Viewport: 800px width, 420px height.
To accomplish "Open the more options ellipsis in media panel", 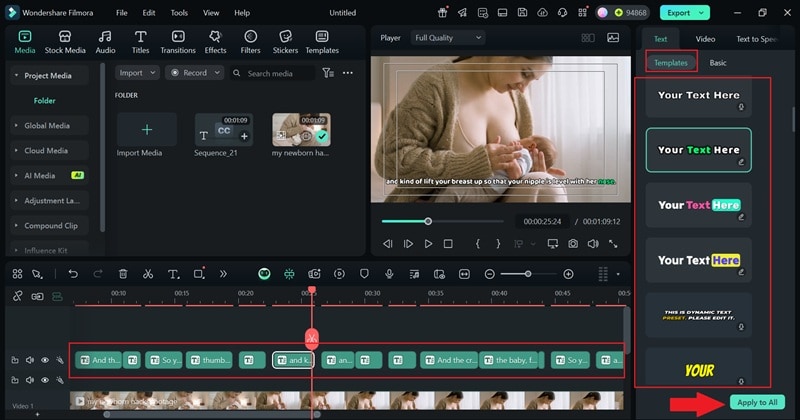I will tap(348, 73).
